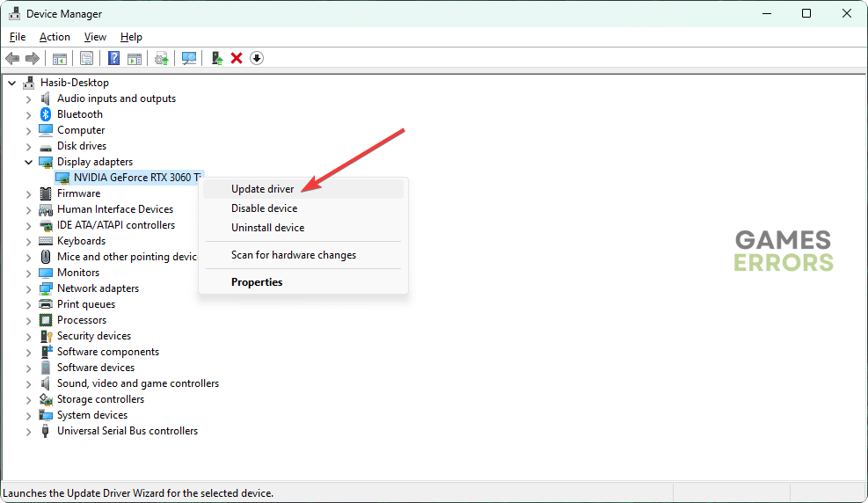The image size is (868, 503).
Task: Click the black down-arrow toolbar icon
Action: click(x=257, y=58)
